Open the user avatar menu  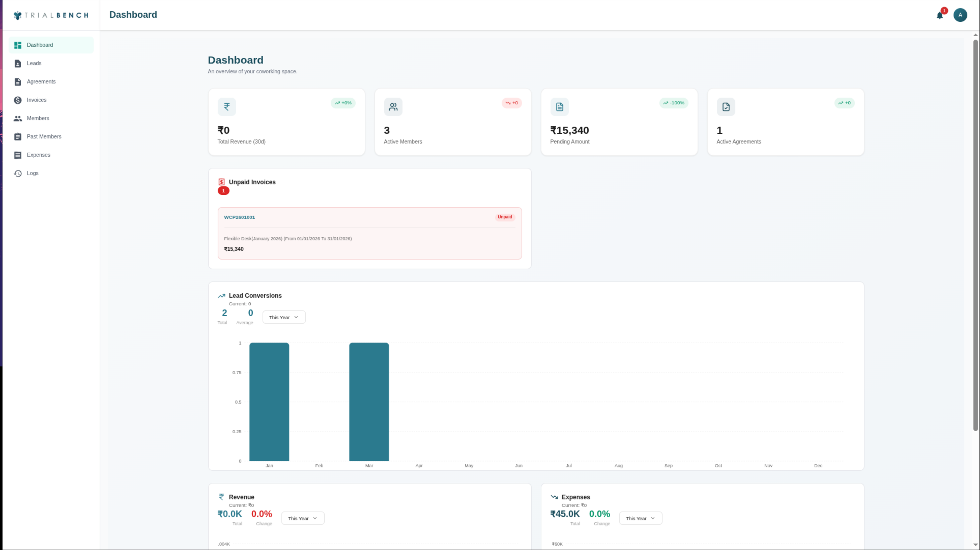(x=960, y=15)
